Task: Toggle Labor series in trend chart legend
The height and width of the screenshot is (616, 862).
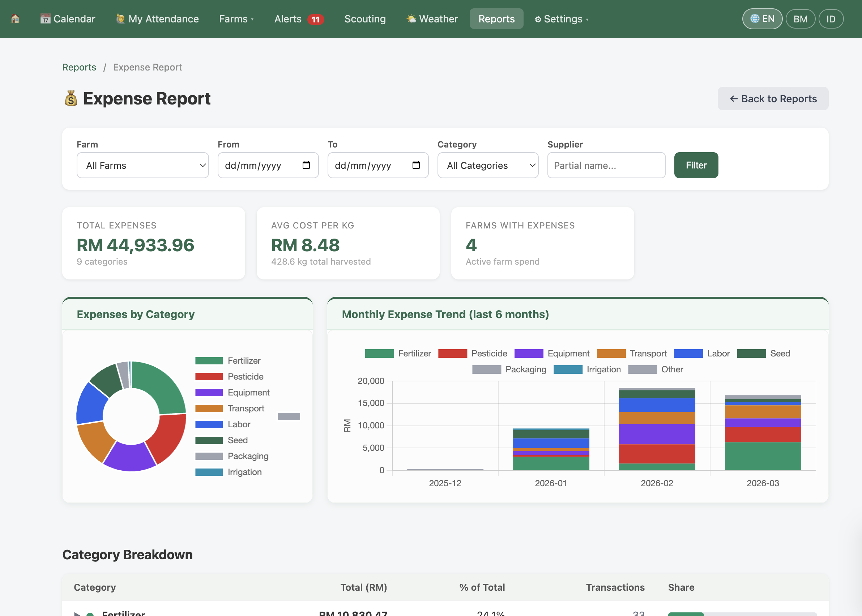Action: point(702,354)
